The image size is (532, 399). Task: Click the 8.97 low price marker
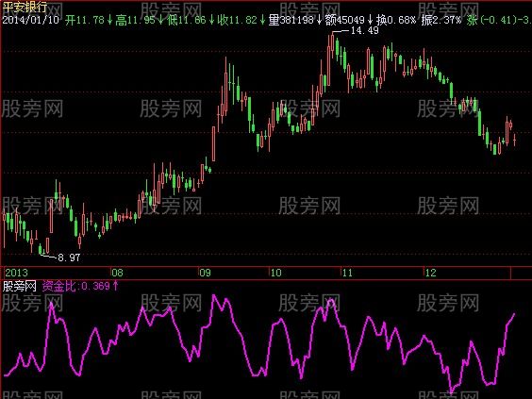click(x=69, y=258)
